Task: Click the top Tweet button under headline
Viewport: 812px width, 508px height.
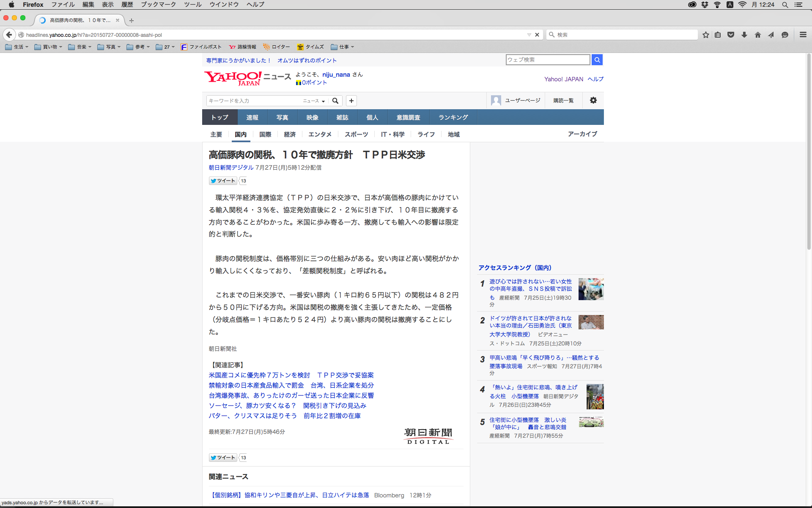Action: (x=223, y=181)
